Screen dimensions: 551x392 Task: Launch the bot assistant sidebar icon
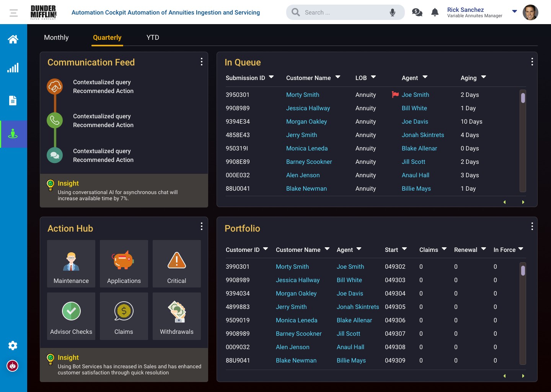tap(13, 366)
